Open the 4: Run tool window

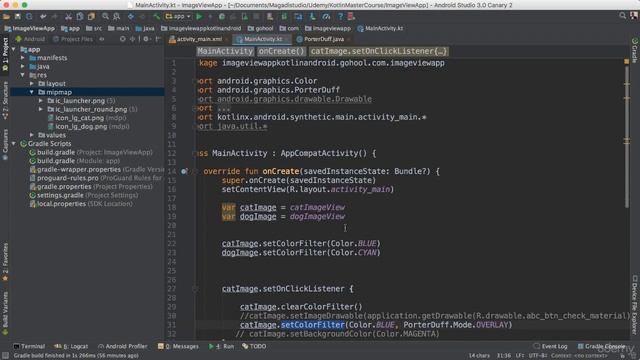click(221, 347)
